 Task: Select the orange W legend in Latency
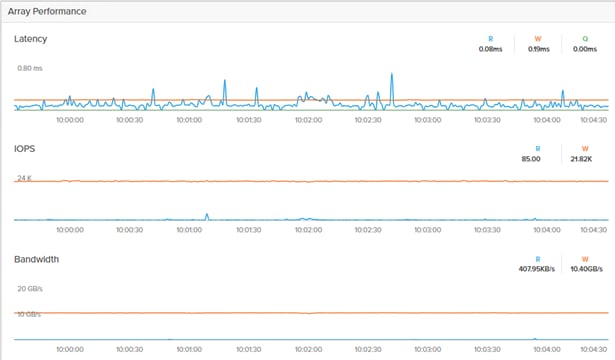tap(538, 39)
